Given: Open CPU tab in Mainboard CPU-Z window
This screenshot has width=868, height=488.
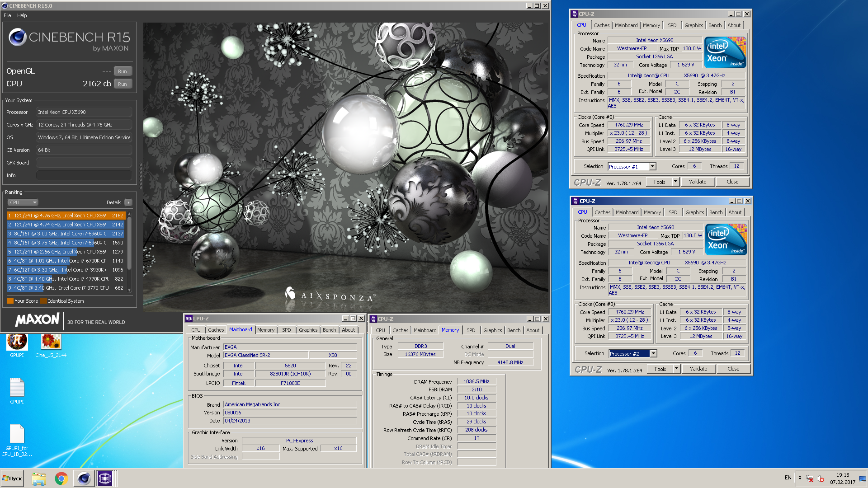Looking at the screenshot, I should point(196,330).
